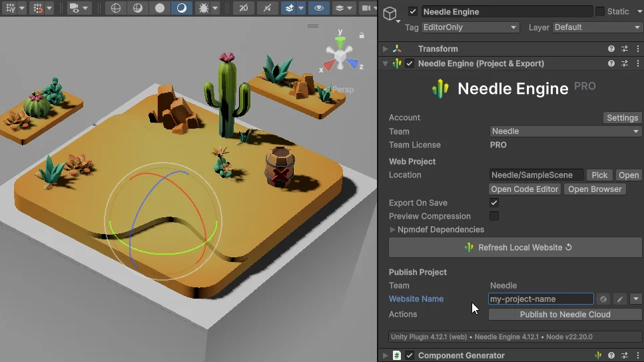
Task: Expand the Transform component
Action: [385, 49]
